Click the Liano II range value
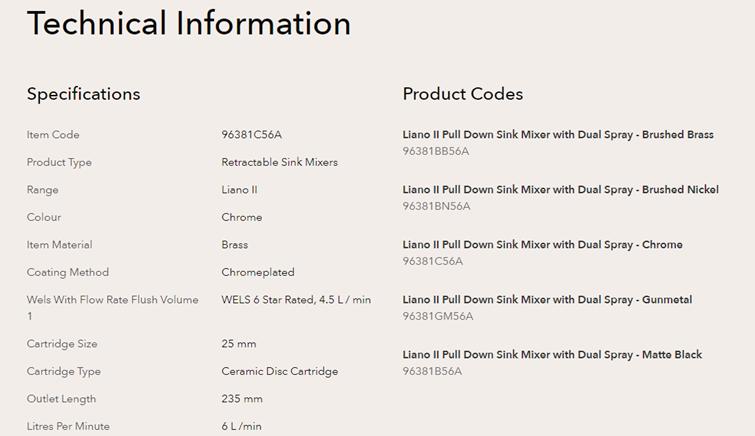This screenshot has height=436, width=755. click(239, 189)
